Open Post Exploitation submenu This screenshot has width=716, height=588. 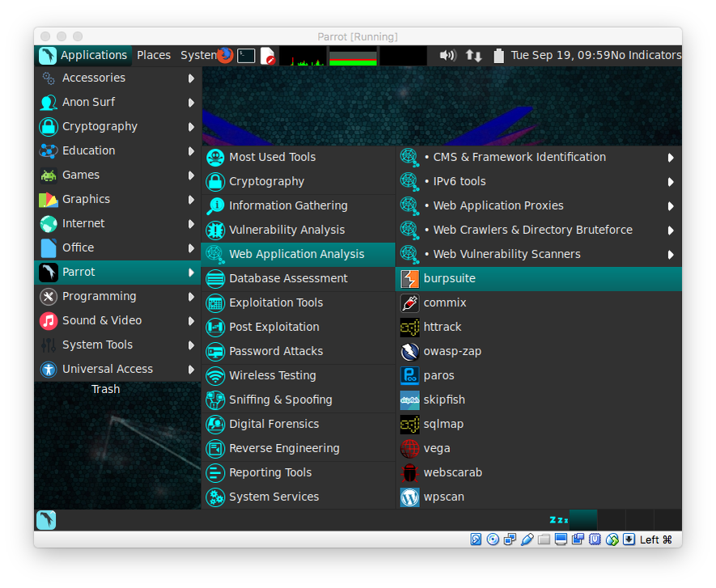299,327
